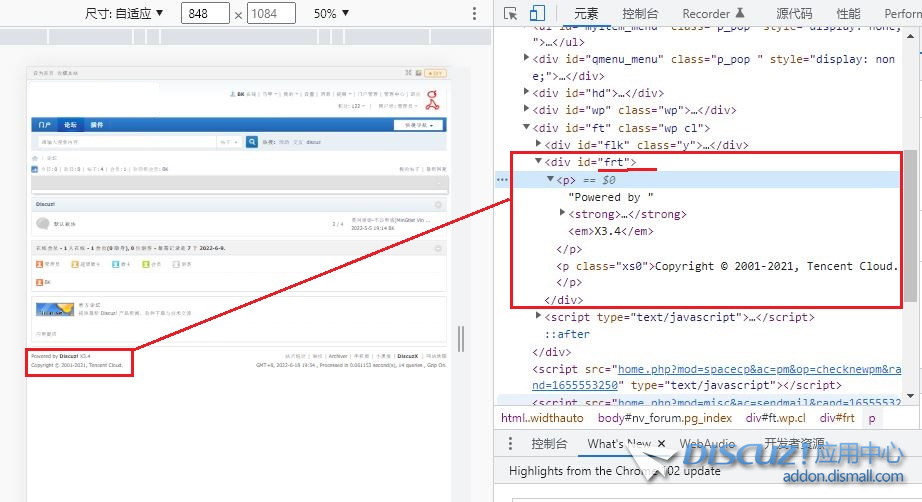Expand the div#qmenu_menu node
922x502 pixels.
pyautogui.click(x=526, y=58)
